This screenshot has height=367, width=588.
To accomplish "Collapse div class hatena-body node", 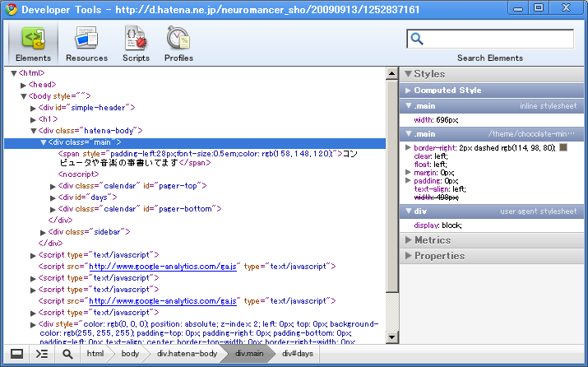I will pyautogui.click(x=34, y=131).
